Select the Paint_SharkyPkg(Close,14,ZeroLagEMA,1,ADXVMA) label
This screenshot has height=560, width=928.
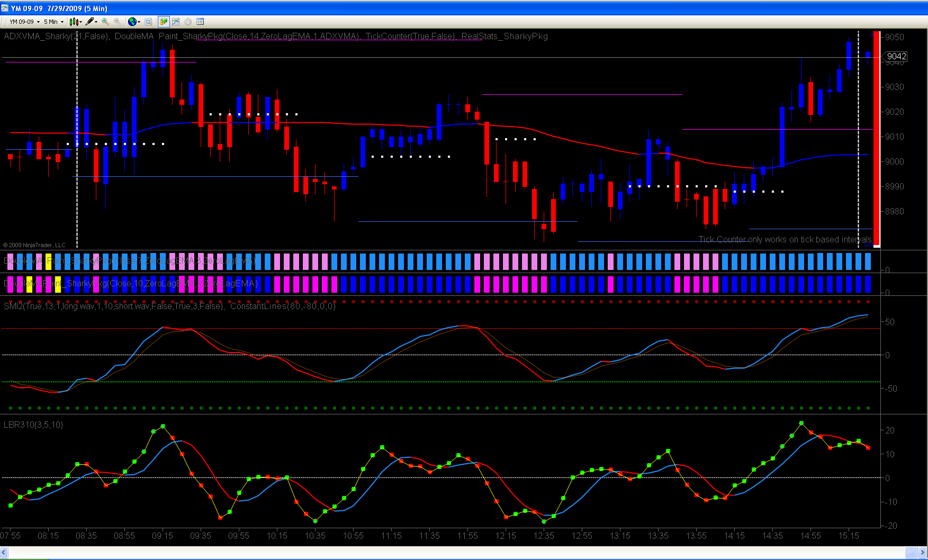pos(259,36)
